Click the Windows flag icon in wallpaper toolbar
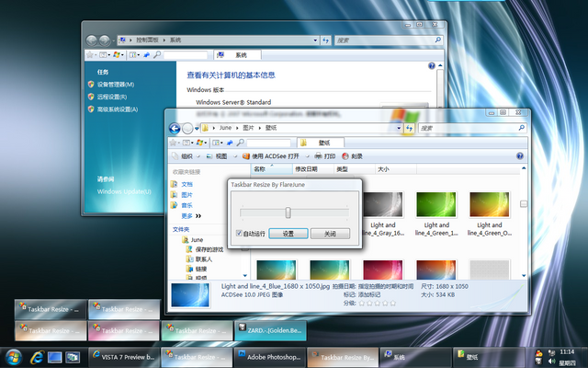588x368 pixels. coord(199,143)
